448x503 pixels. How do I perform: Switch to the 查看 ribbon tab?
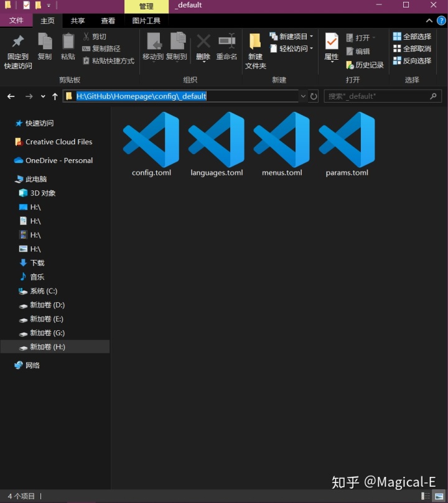tap(108, 21)
